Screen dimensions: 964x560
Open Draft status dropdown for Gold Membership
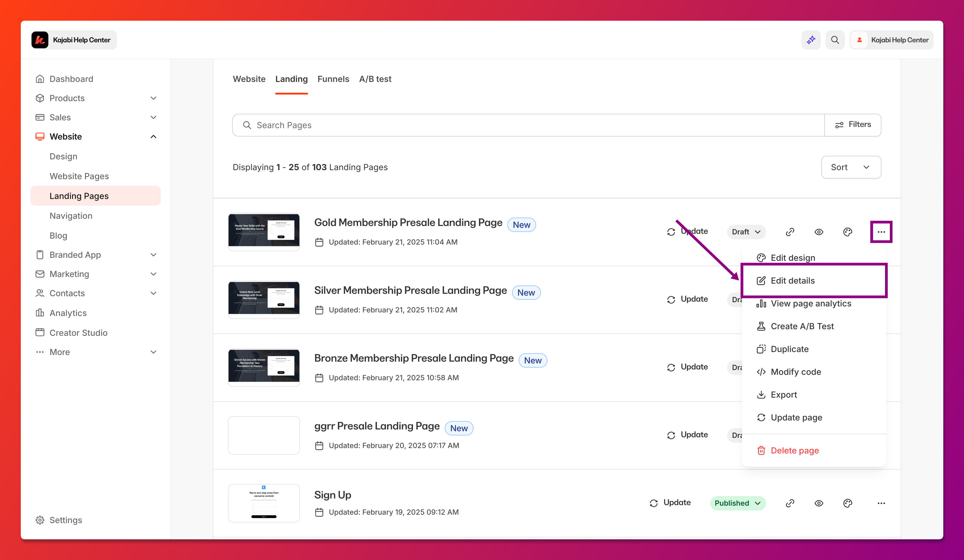(746, 232)
